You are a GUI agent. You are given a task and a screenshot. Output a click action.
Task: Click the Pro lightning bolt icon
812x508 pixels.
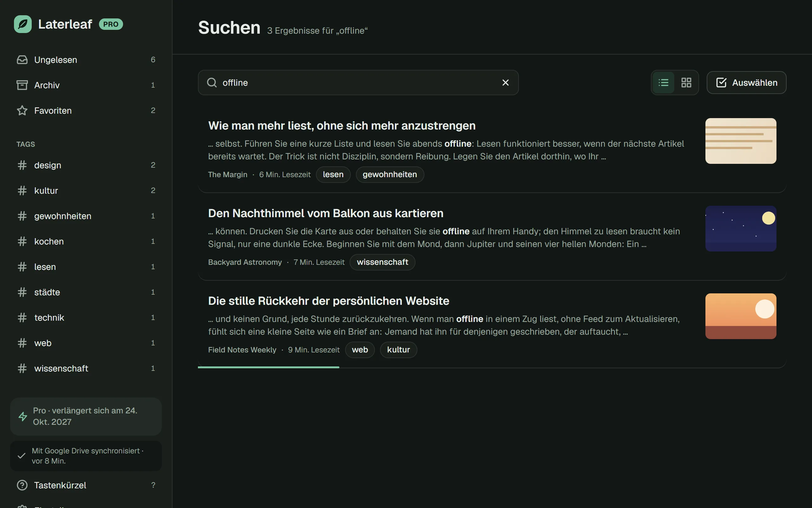pyautogui.click(x=23, y=417)
